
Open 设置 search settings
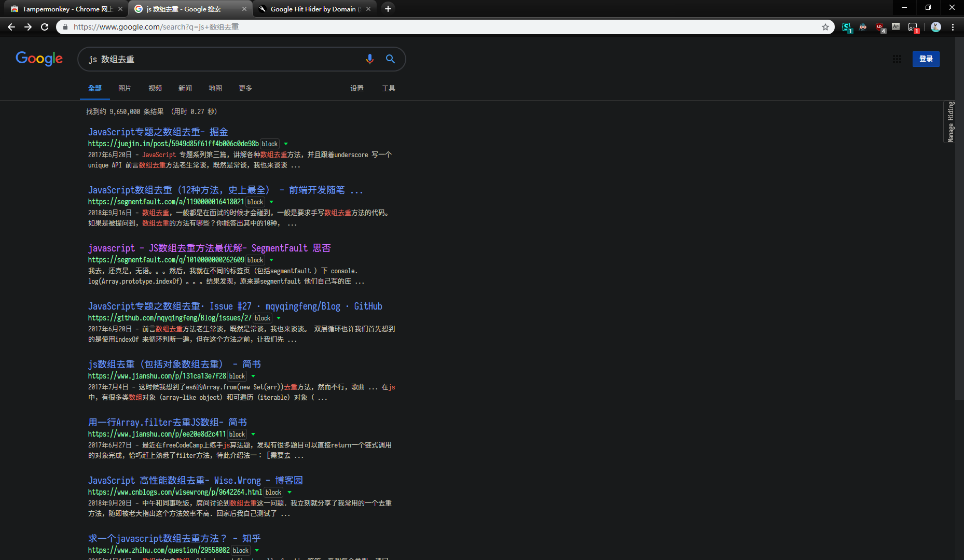click(357, 88)
